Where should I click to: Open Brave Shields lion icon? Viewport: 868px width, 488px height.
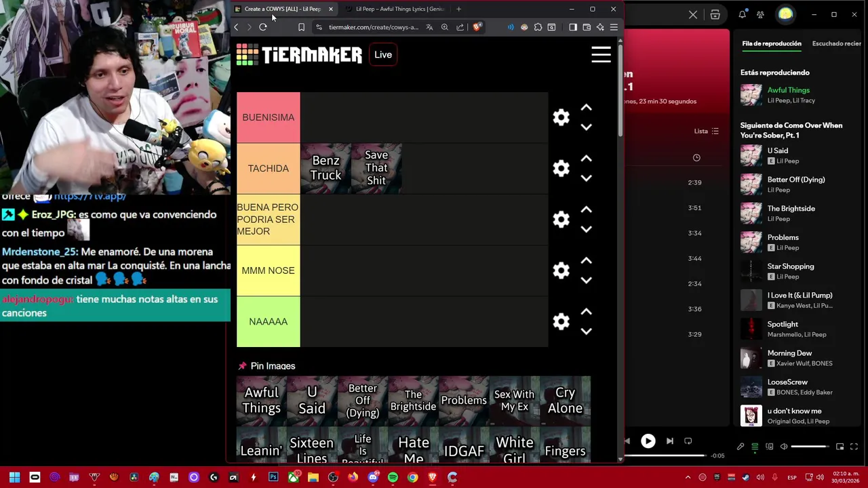point(477,27)
